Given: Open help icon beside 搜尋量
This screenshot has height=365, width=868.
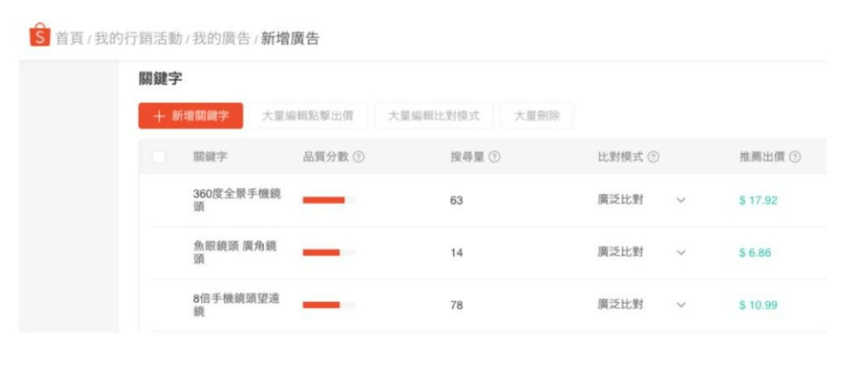Looking at the screenshot, I should [495, 157].
